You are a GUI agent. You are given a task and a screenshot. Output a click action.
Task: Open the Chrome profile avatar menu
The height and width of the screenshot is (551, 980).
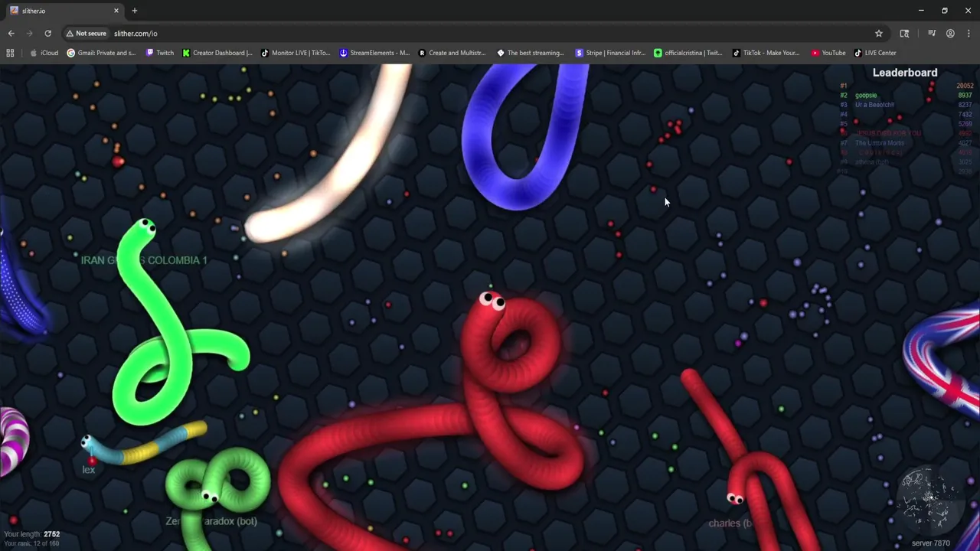[950, 34]
